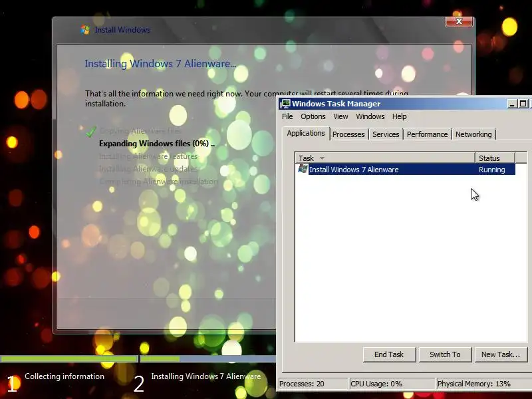
Task: Open the File menu in Task Manager
Action: pyautogui.click(x=287, y=116)
